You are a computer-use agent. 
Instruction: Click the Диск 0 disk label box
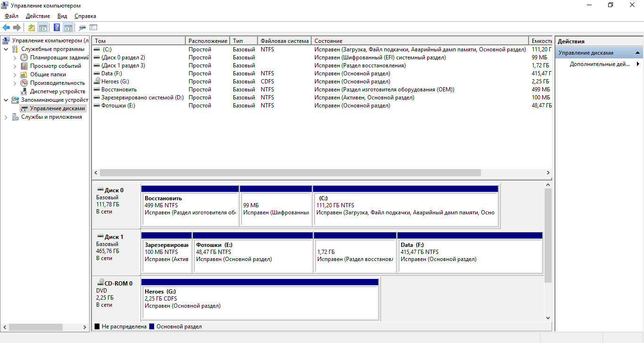[x=116, y=205]
